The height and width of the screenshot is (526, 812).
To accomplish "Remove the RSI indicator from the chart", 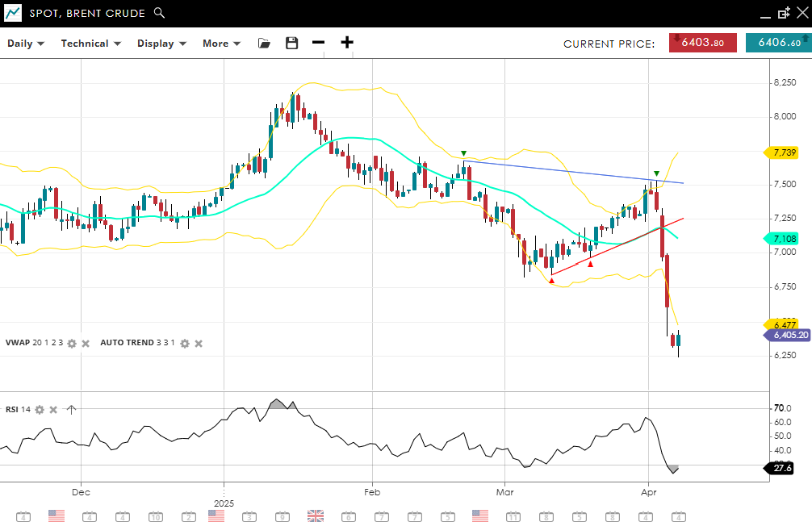I will [x=53, y=410].
